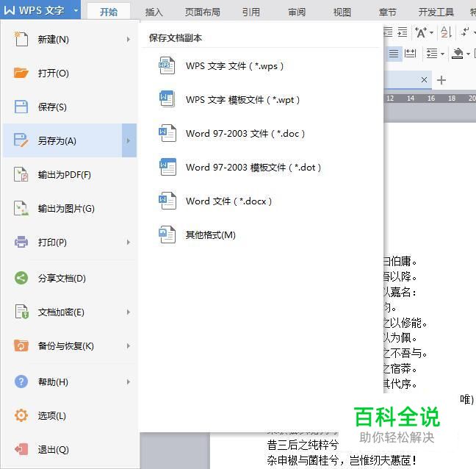Screen dimensions: 476x469
Task: Click the Document encryption icon
Action: point(21,312)
